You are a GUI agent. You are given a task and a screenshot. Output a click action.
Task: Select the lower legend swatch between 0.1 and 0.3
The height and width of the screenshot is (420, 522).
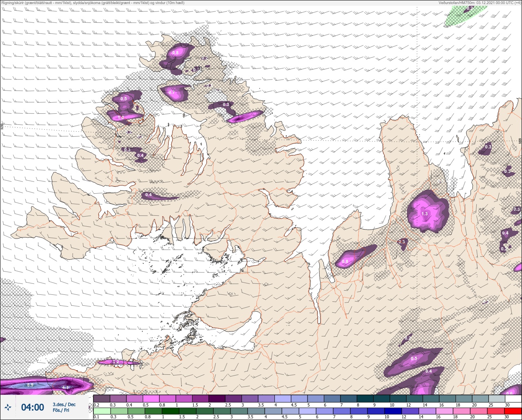102,411
